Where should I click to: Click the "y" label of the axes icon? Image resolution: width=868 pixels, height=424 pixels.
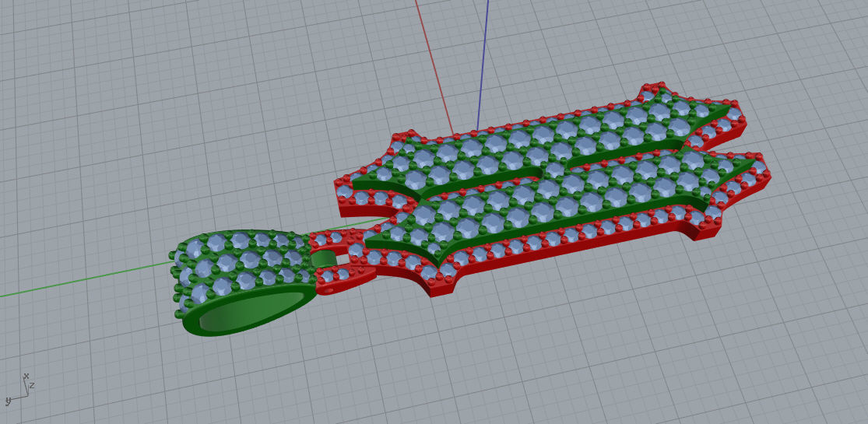click(8, 402)
